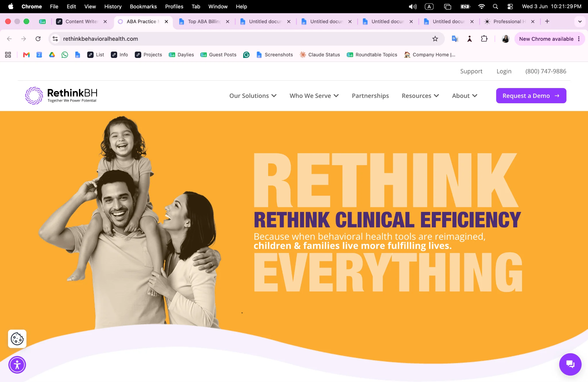Click the volume icon in menu bar
This screenshot has height=382, width=588.
click(x=413, y=6)
